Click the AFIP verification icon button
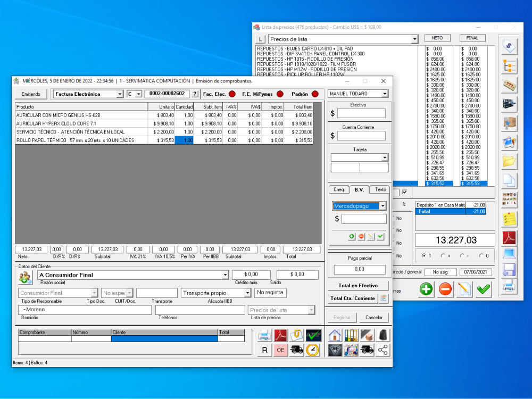 pos(313,335)
